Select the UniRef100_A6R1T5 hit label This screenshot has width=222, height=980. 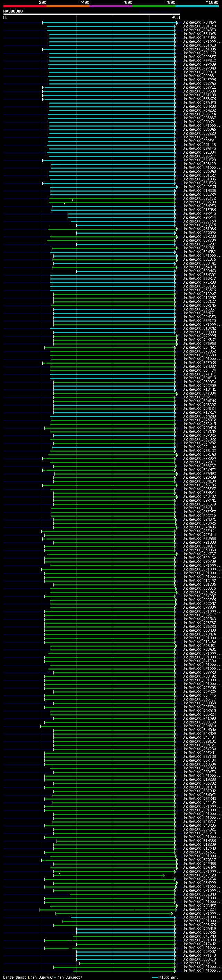tap(199, 321)
